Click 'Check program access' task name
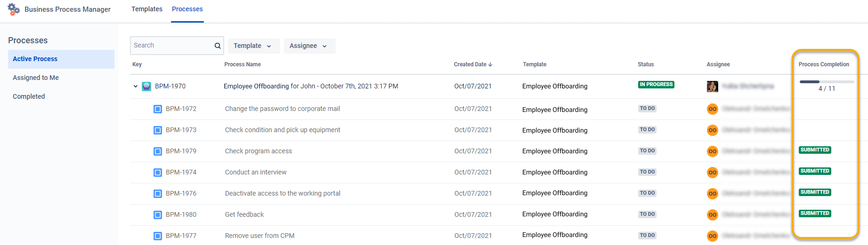Image resolution: width=868 pixels, height=245 pixels. pyautogui.click(x=259, y=151)
